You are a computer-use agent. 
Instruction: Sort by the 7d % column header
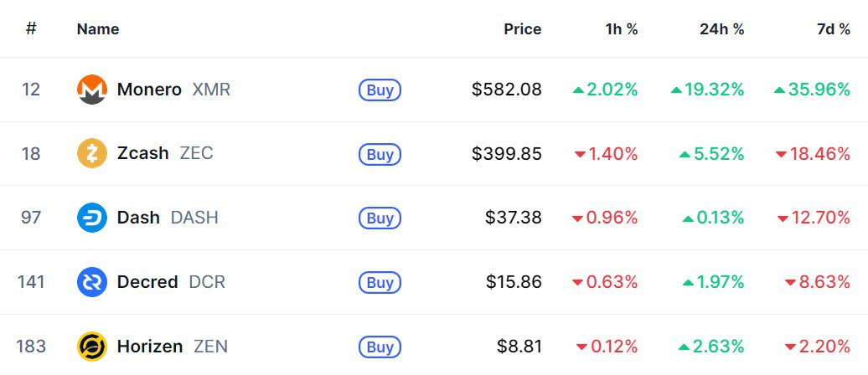833,29
